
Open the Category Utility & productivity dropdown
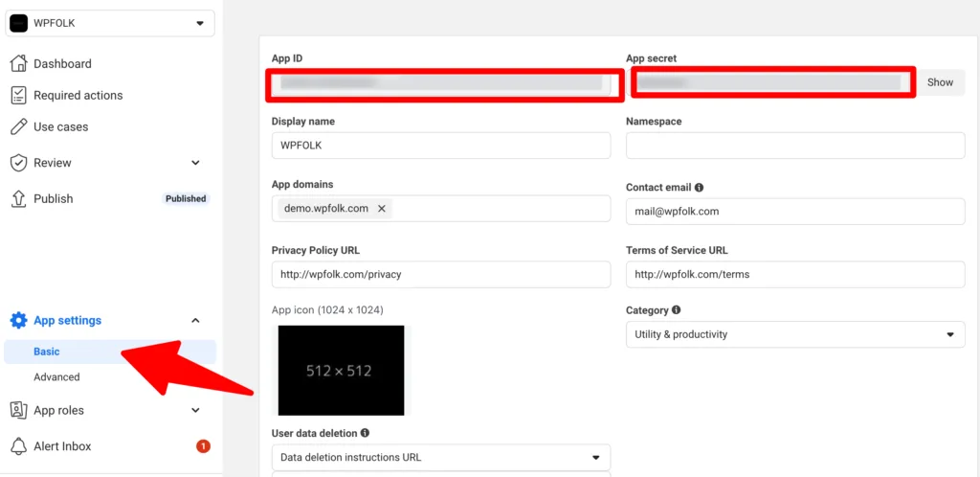tap(795, 334)
